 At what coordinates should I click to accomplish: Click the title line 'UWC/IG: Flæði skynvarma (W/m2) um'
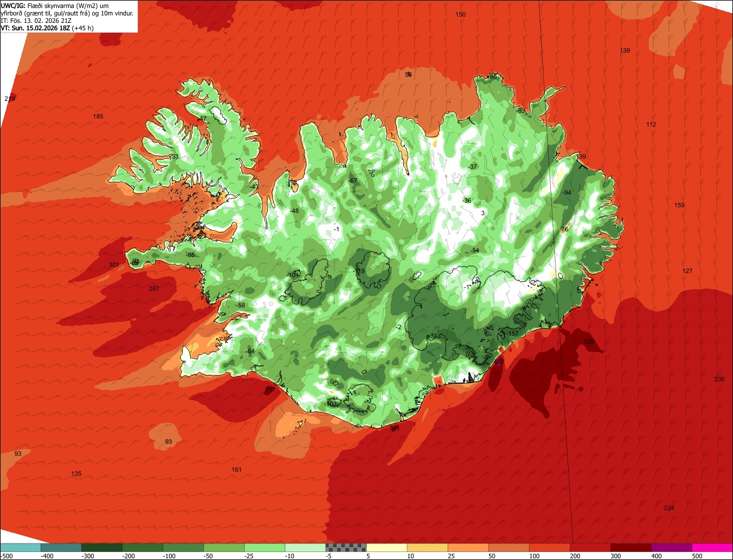coord(55,5)
